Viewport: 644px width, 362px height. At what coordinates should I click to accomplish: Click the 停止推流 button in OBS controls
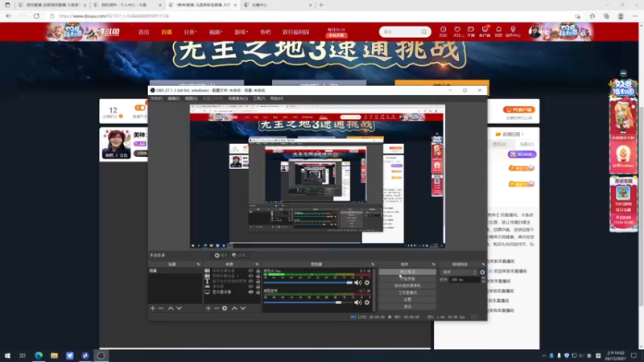tap(407, 272)
